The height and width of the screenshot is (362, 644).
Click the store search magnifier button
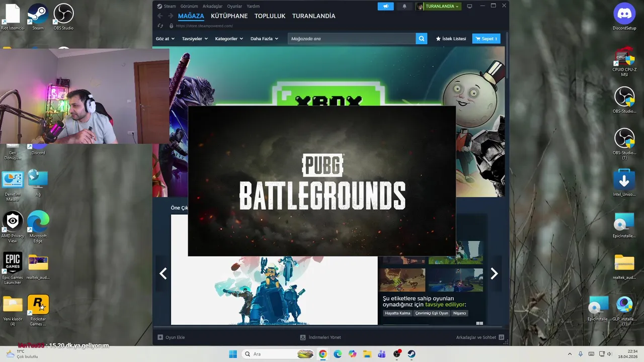[422, 39]
